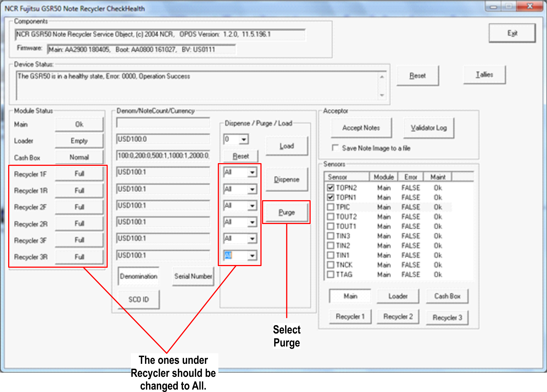
Task: Show Recycler 1 sensors
Action: tap(350, 316)
